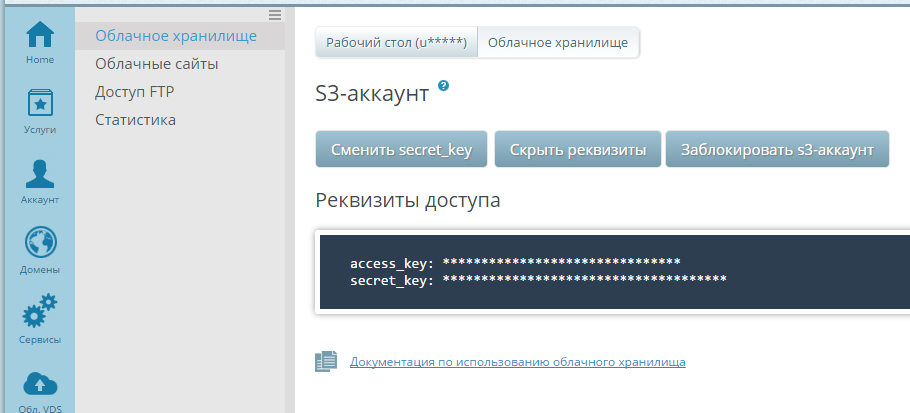The image size is (910, 413).
Task: Select Облачное хранилище in the left submenu
Action: click(x=176, y=36)
